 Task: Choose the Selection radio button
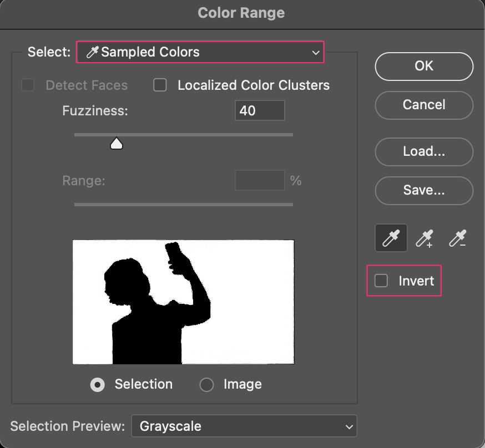pos(98,385)
